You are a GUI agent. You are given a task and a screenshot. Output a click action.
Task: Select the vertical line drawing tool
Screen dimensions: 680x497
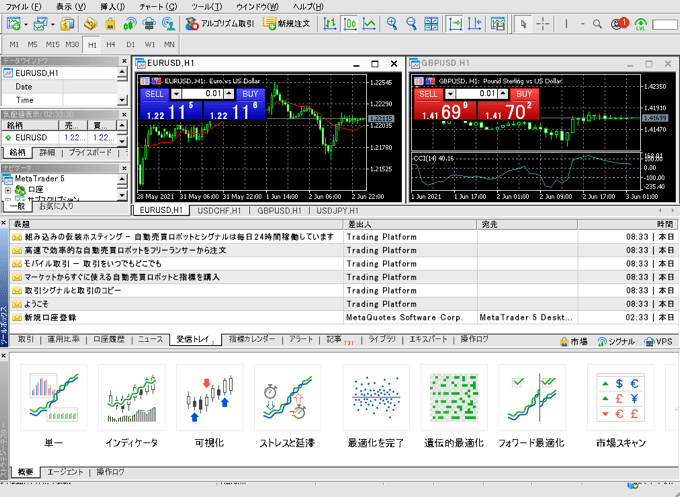566,24
